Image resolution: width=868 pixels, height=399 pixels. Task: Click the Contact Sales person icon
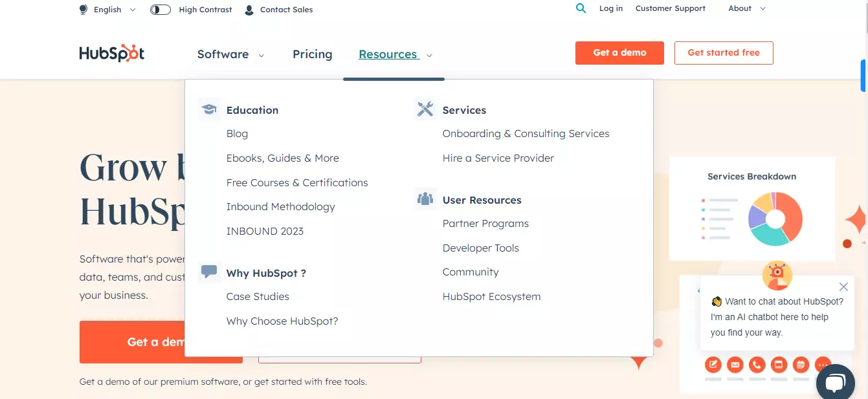[x=249, y=10]
